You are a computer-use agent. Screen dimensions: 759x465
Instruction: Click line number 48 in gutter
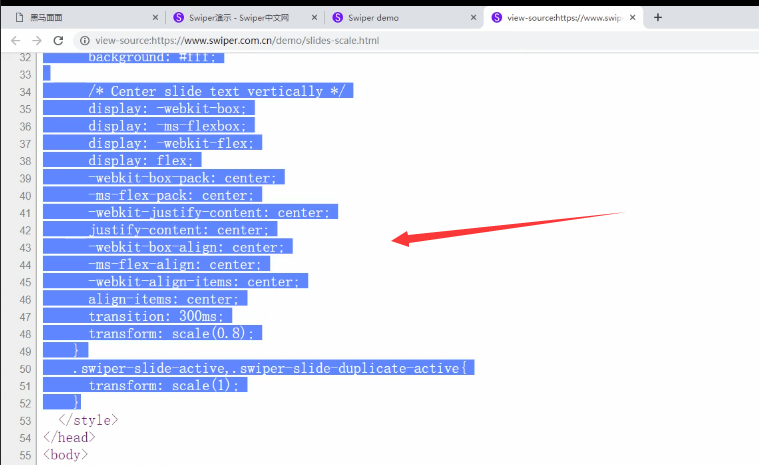tap(25, 334)
